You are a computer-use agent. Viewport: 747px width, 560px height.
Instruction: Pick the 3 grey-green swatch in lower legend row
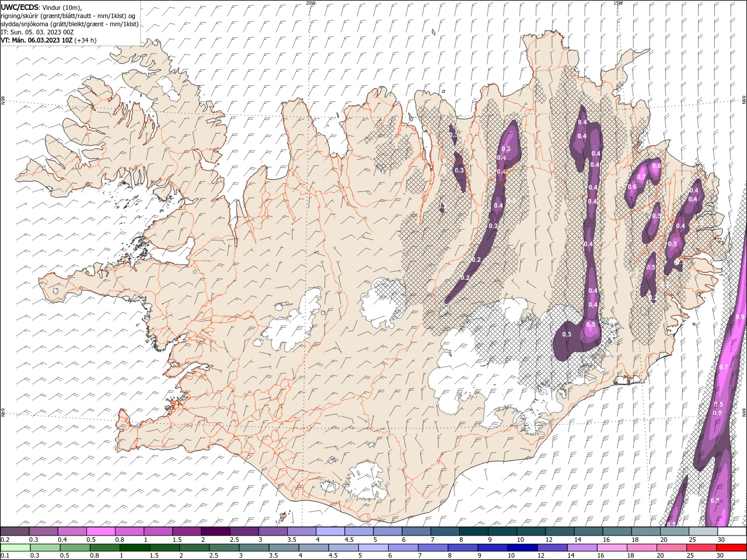pos(254,547)
